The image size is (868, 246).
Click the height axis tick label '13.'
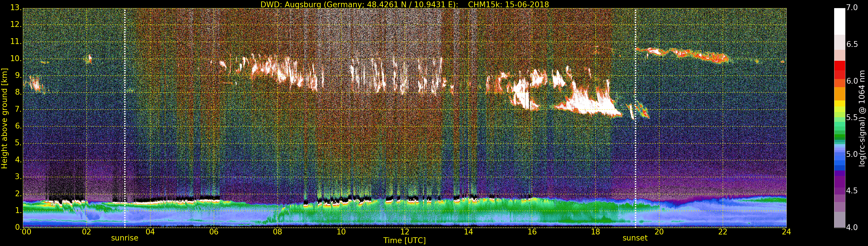pos(16,8)
